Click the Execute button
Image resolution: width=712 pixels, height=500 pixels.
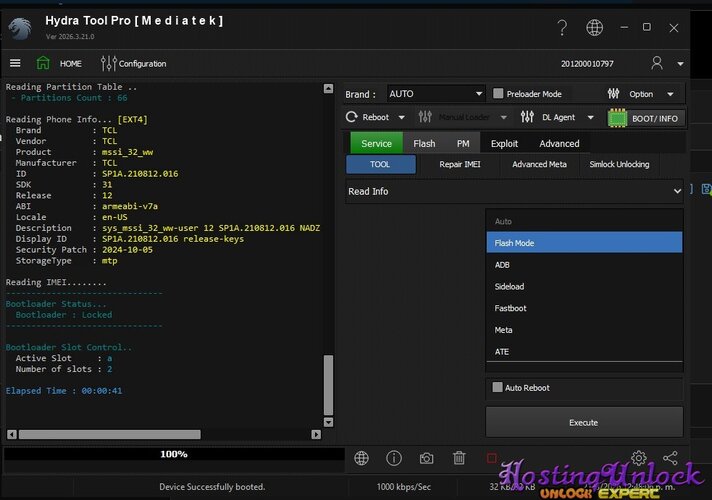583,422
